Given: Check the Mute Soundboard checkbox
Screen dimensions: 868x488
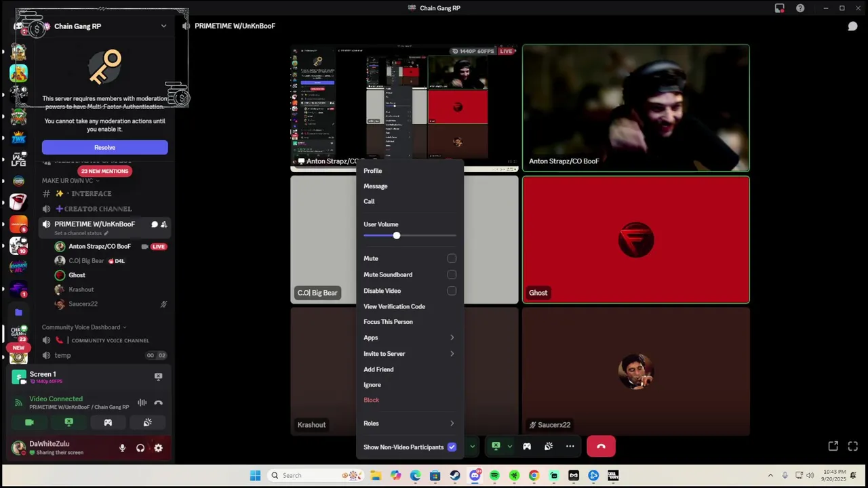Looking at the screenshot, I should coord(452,274).
